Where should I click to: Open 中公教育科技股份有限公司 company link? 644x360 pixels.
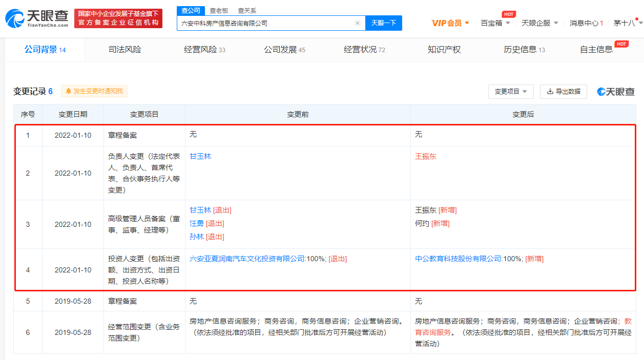tap(458, 259)
